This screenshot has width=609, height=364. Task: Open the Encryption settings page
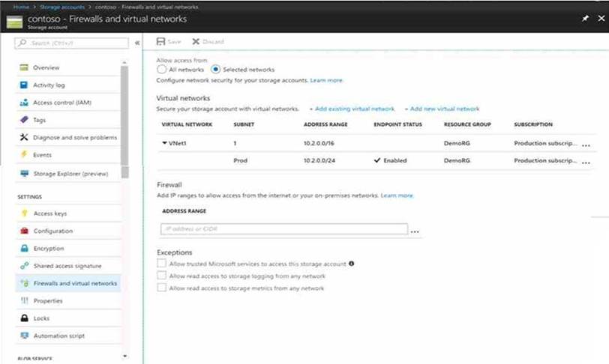point(48,249)
